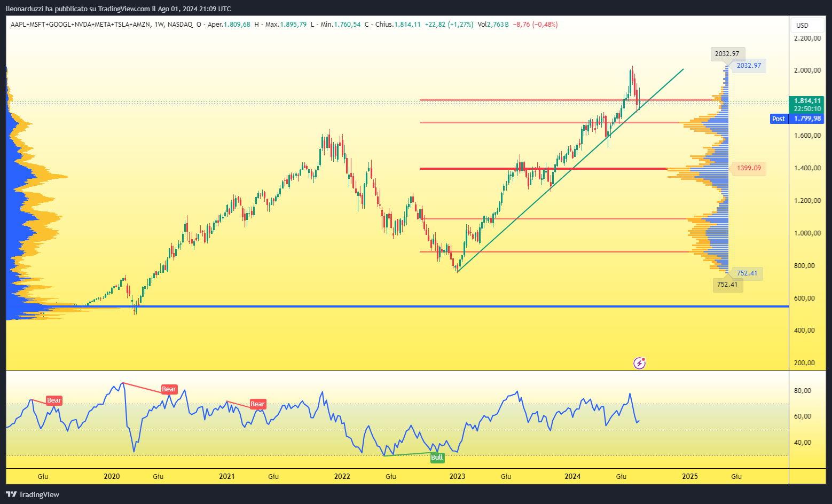Click the 22:50:10 countdown timer

807,108
